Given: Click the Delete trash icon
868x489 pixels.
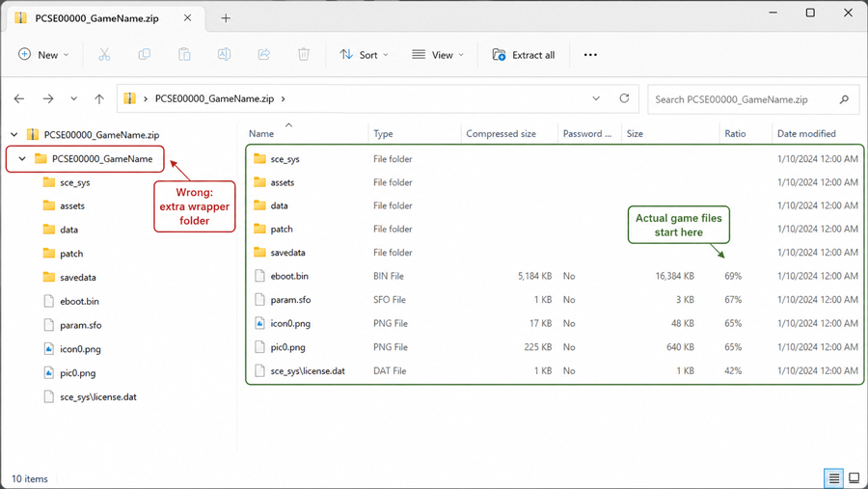Looking at the screenshot, I should pos(304,54).
